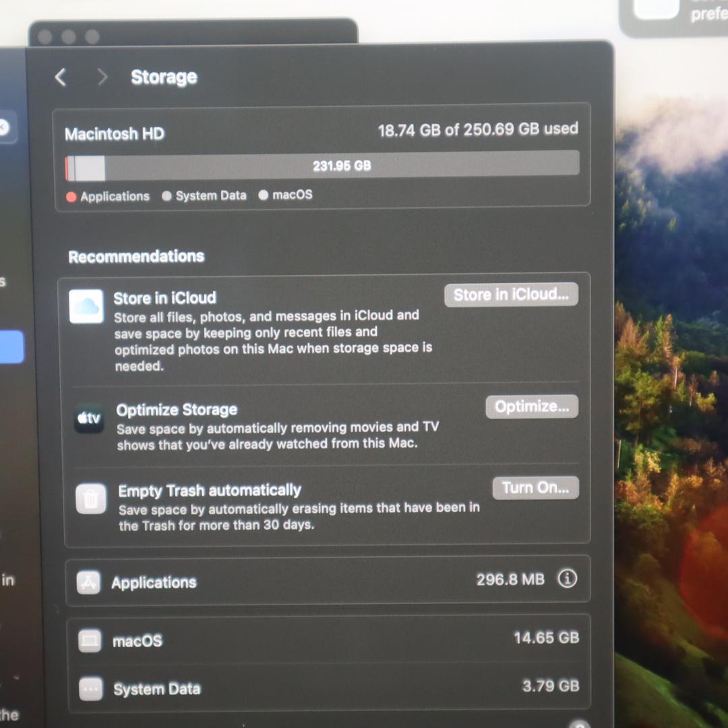728x728 pixels.
Task: Click the Empty Trash automatically heading
Action: coord(210,490)
